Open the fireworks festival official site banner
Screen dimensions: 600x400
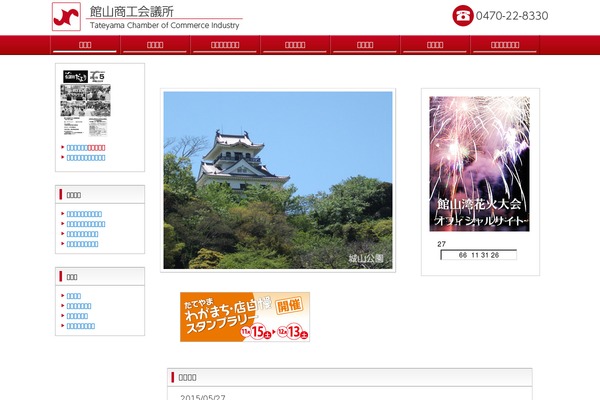click(x=479, y=164)
